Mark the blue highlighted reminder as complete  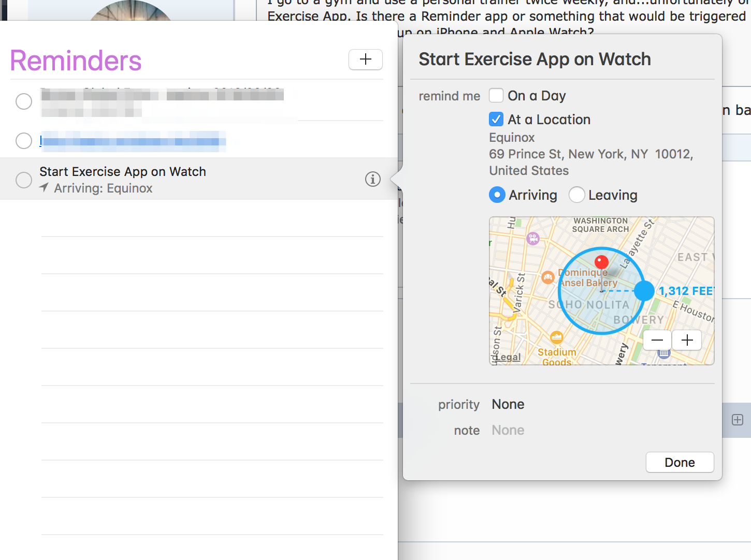[24, 140]
